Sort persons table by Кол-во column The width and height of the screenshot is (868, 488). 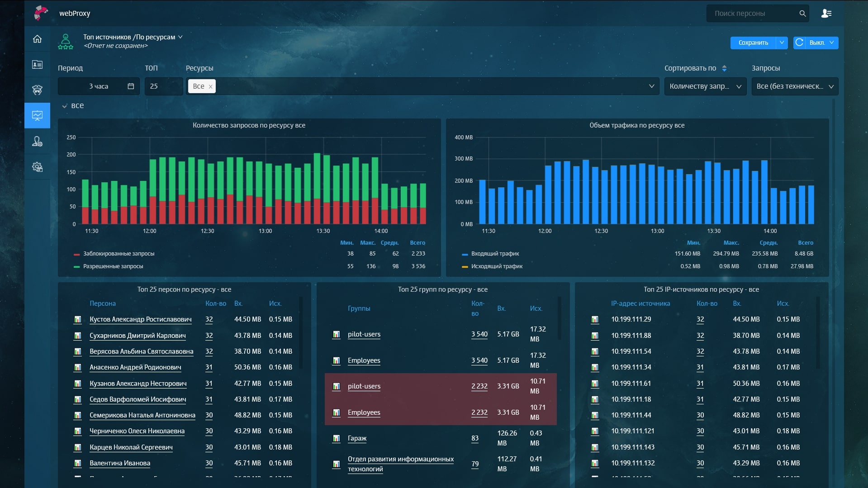(x=215, y=303)
